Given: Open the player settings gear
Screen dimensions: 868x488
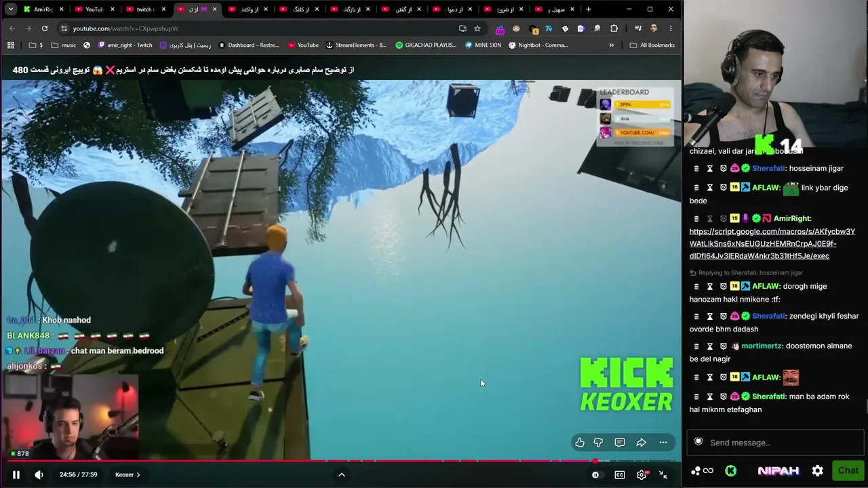Looking at the screenshot, I should point(642,475).
